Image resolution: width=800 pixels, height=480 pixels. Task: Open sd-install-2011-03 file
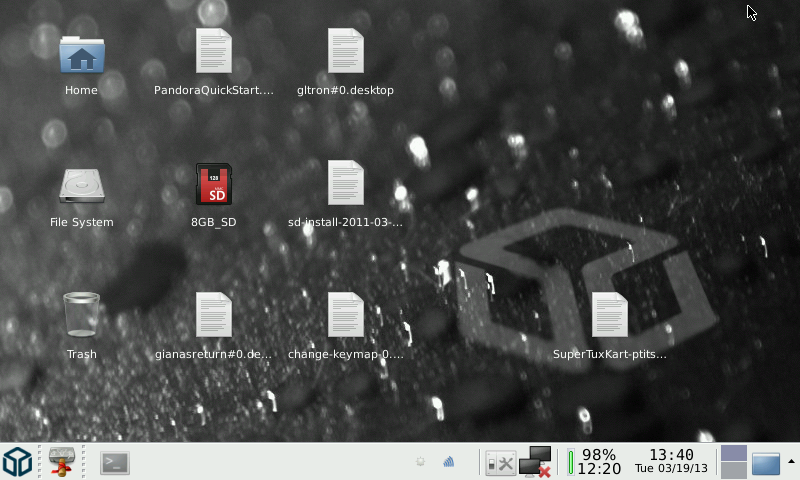pyautogui.click(x=345, y=186)
